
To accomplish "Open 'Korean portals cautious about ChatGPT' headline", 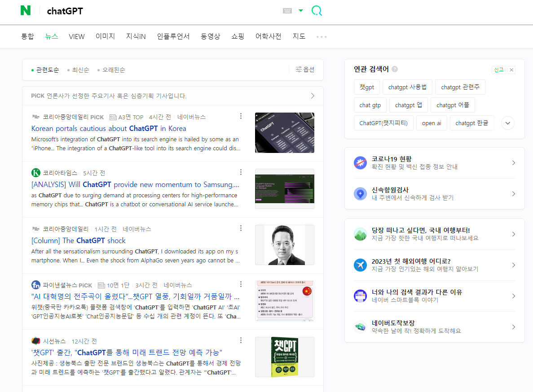I will tap(109, 129).
